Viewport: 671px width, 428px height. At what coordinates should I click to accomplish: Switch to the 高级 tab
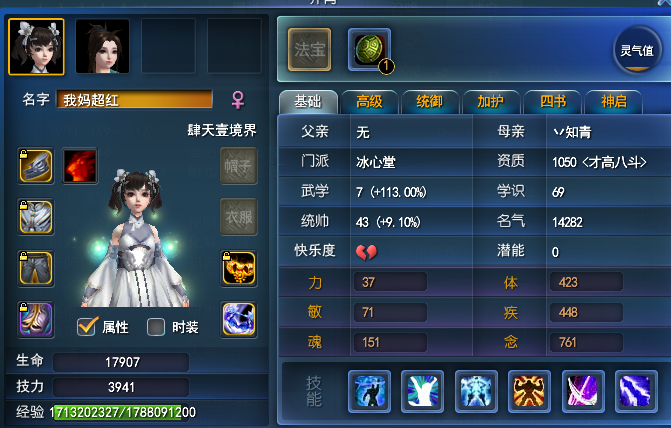(x=369, y=102)
